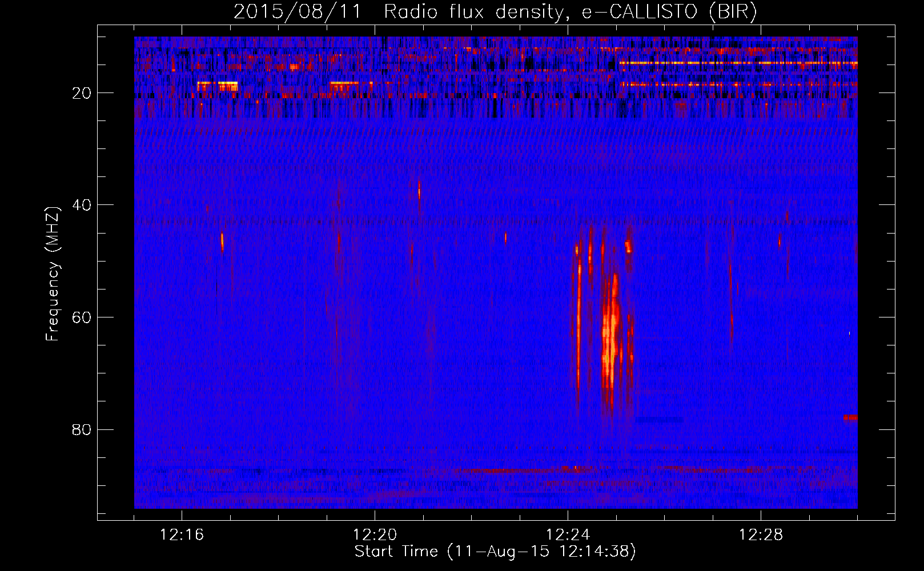Click the 20 frequency tick label

coord(82,93)
